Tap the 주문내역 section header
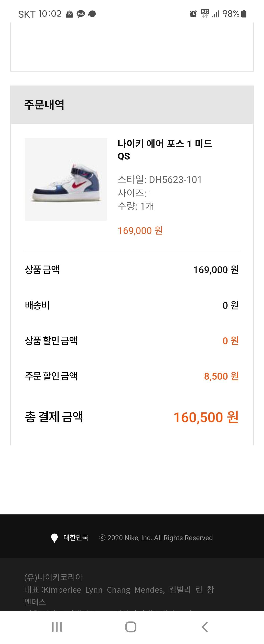 click(x=44, y=105)
